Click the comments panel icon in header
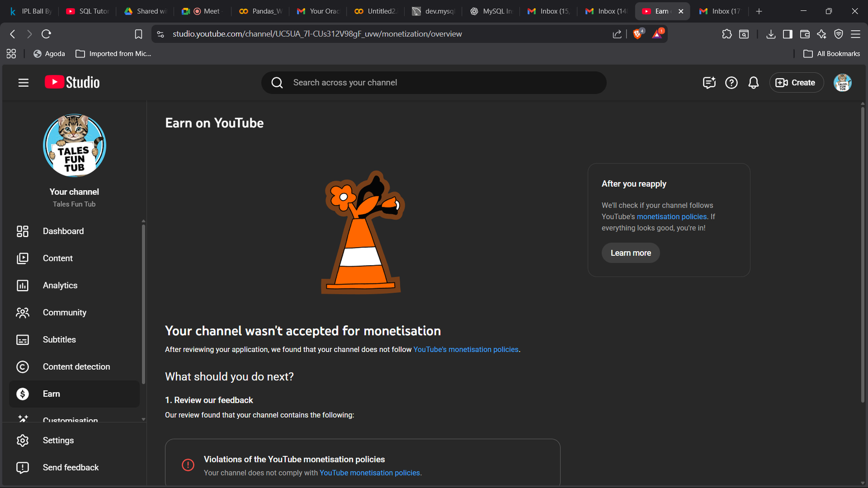Screen dimensions: 868x488 (709, 82)
